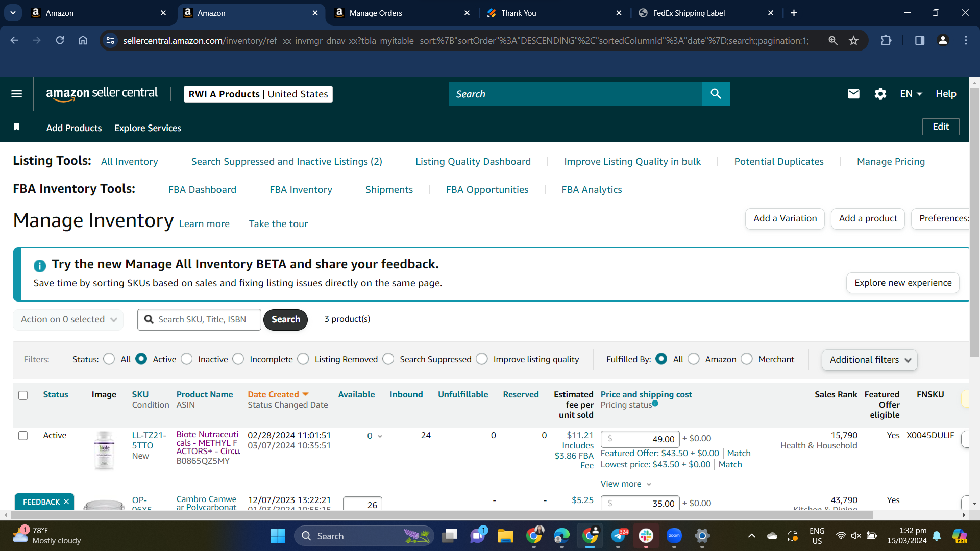
Task: Expand View more pricing details
Action: tap(626, 484)
